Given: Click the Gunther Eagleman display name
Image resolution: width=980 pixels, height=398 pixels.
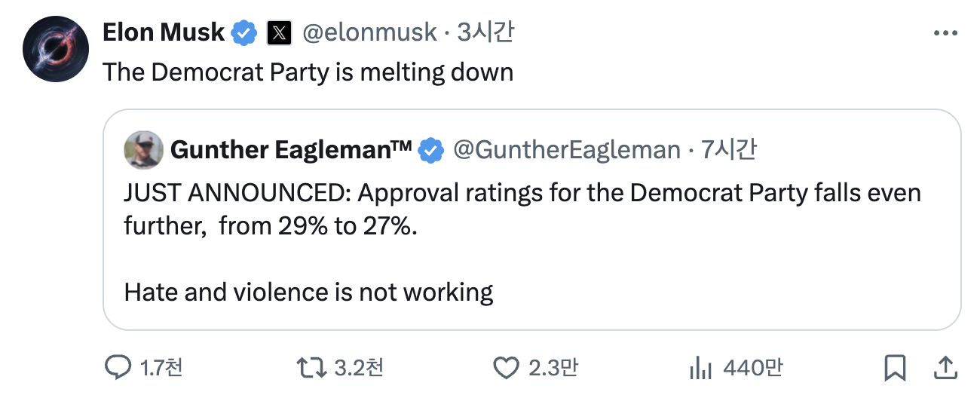Looking at the screenshot, I should pos(290,150).
